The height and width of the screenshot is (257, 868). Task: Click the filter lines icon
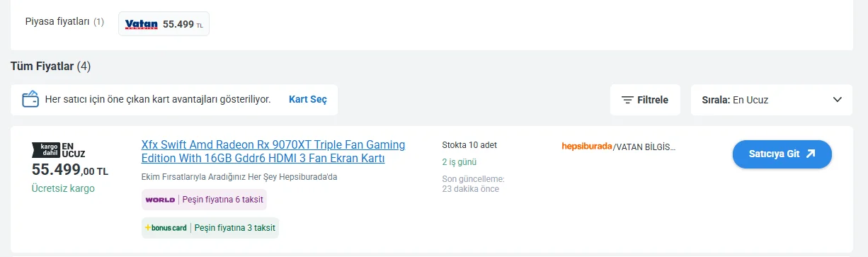tap(627, 100)
